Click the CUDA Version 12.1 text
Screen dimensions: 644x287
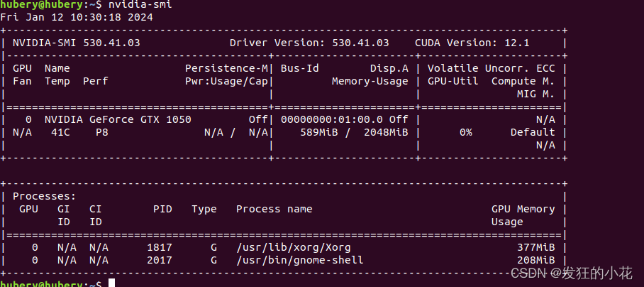tap(472, 43)
